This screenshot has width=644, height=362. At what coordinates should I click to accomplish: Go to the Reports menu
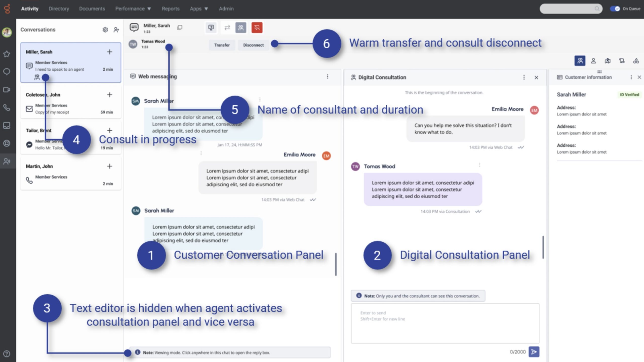coord(171,9)
